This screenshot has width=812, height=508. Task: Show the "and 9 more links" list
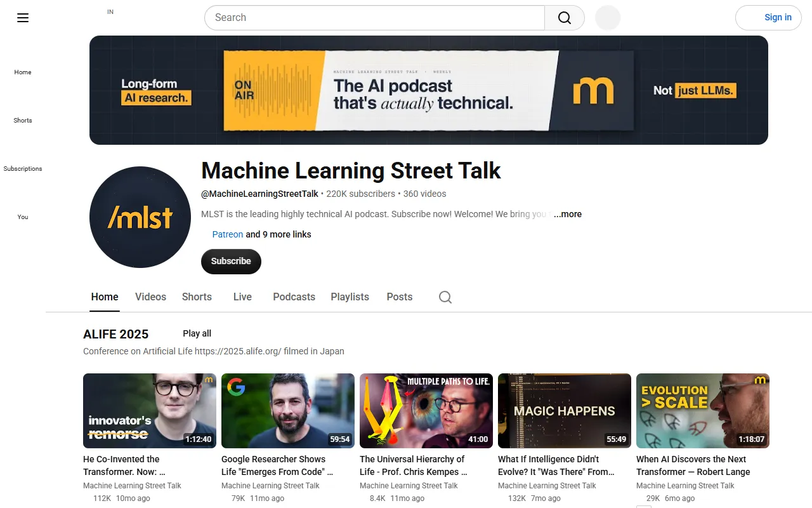[x=278, y=234]
